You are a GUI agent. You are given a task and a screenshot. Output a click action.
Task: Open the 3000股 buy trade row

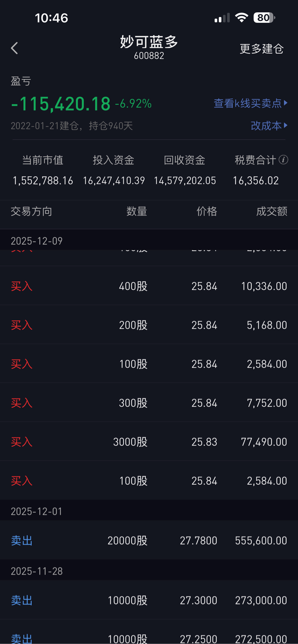click(x=149, y=442)
